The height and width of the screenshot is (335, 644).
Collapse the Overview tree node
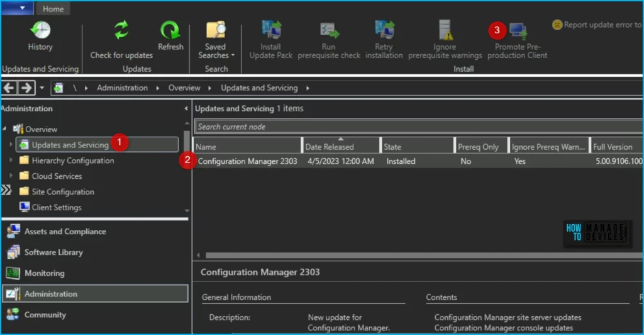pyautogui.click(x=4, y=129)
